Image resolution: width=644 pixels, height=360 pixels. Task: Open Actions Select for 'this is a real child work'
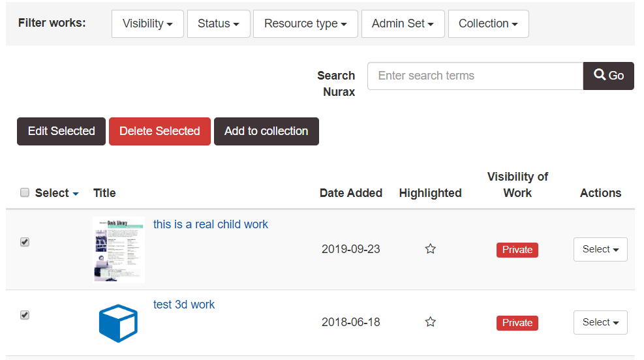point(600,249)
